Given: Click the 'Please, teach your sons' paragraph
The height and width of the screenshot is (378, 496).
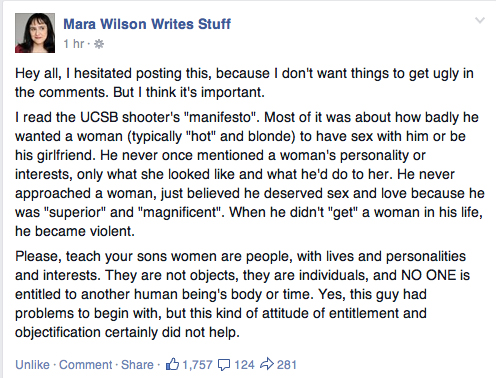Looking at the screenshot, I should click(242, 294).
